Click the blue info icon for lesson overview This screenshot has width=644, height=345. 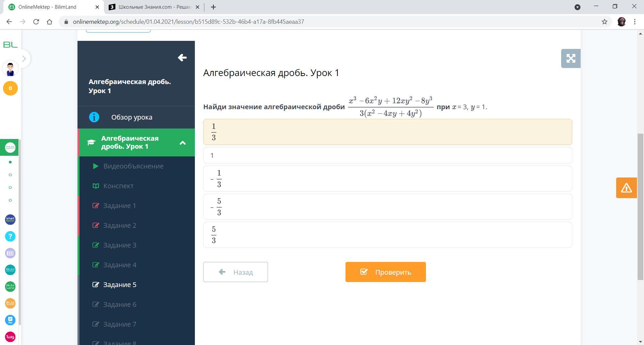94,117
